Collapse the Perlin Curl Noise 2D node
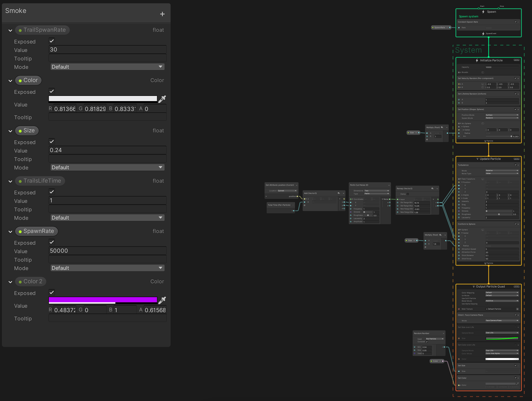 click(x=389, y=185)
